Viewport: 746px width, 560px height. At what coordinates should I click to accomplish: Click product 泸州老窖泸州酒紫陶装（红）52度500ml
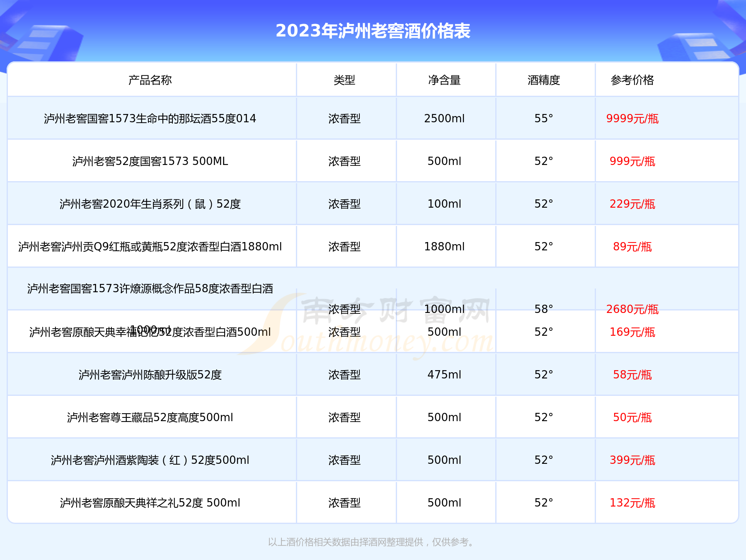pyautogui.click(x=150, y=460)
